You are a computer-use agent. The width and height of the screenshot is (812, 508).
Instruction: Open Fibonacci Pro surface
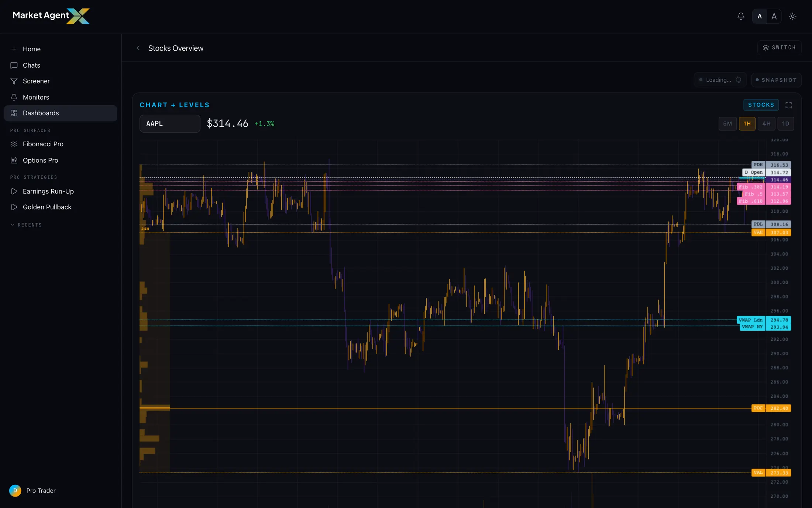click(61, 144)
